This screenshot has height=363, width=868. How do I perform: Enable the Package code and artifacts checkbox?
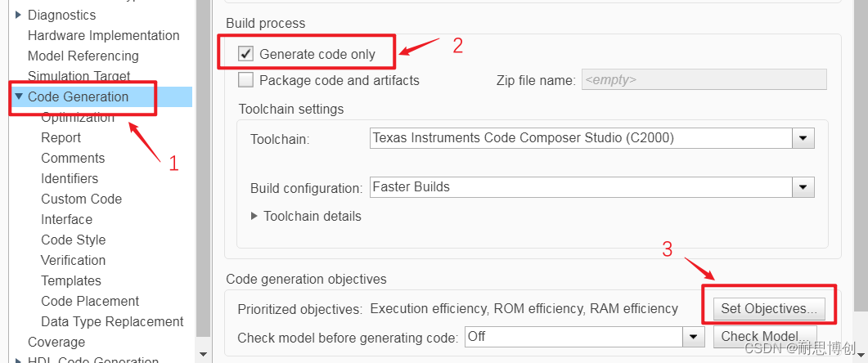pyautogui.click(x=245, y=80)
